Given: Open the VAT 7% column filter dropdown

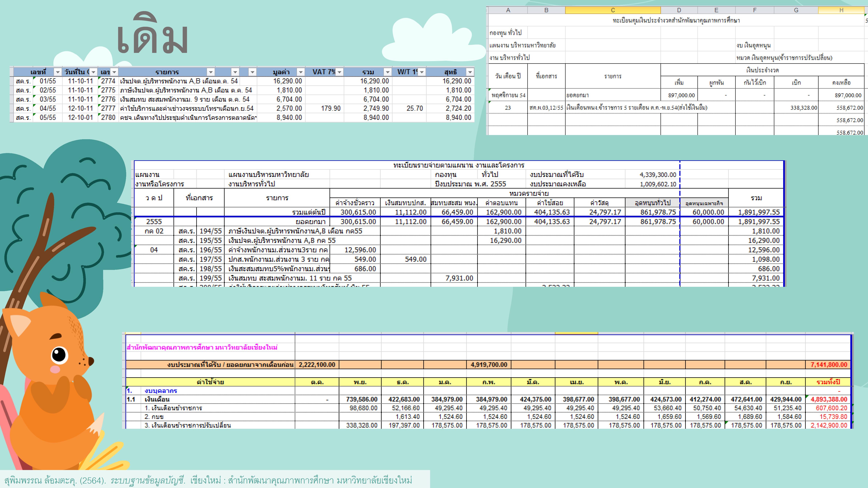Looking at the screenshot, I should pos(339,72).
